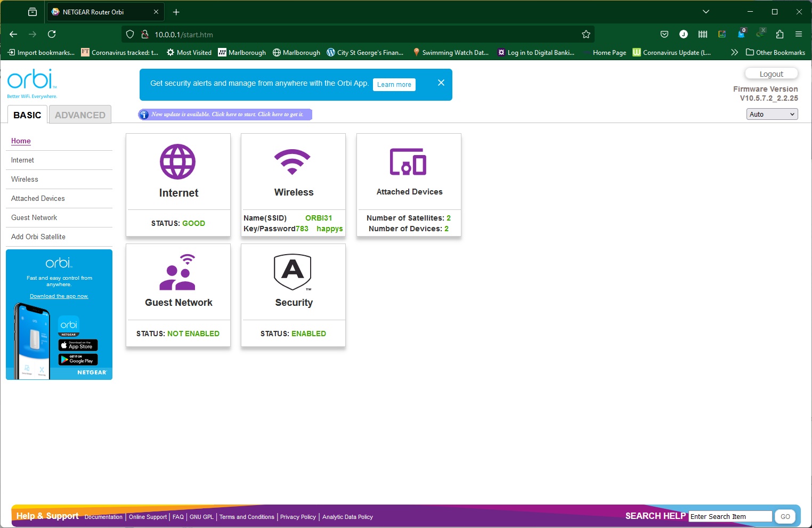This screenshot has width=812, height=528.
Task: Show more bookmarks via double chevron
Action: 734,52
